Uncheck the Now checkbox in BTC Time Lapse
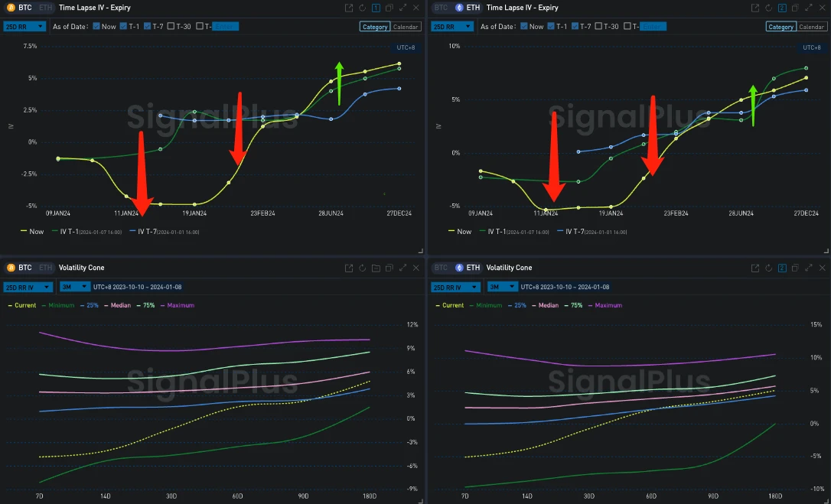 pyautogui.click(x=96, y=26)
